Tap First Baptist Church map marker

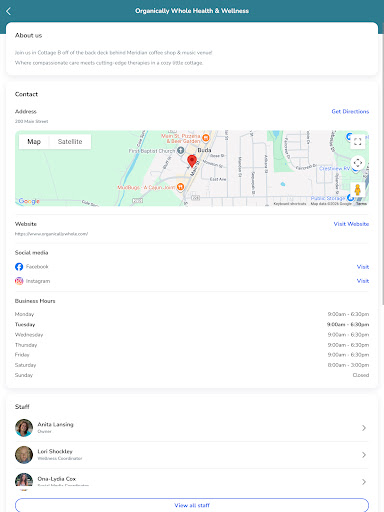[180, 151]
